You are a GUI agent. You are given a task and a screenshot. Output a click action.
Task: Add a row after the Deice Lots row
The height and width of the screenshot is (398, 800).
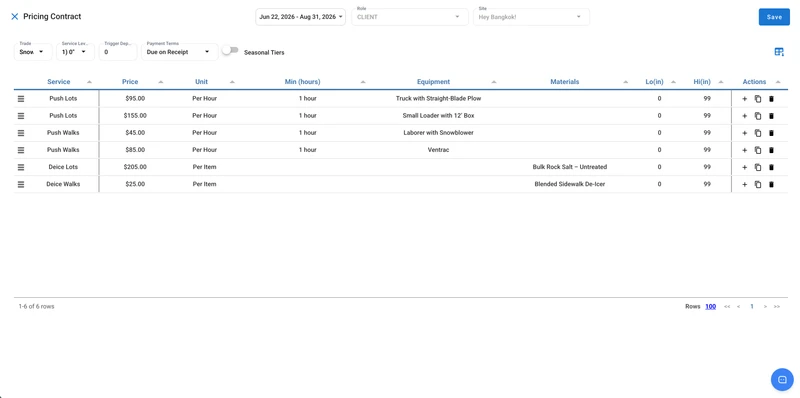(744, 167)
